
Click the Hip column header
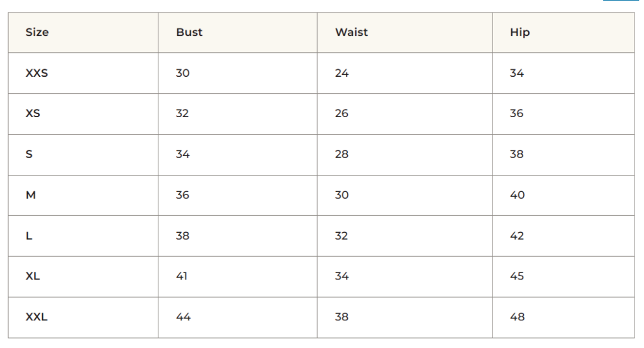519,32
